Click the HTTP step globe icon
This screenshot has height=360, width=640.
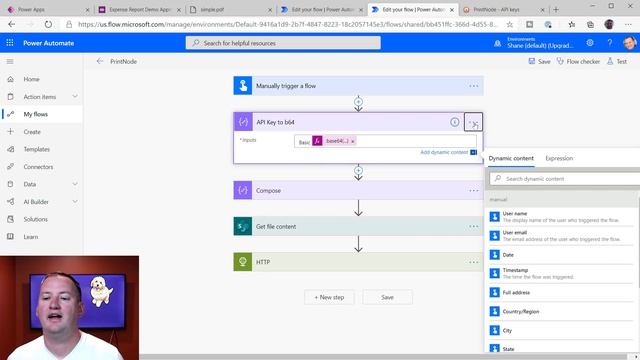pos(243,262)
